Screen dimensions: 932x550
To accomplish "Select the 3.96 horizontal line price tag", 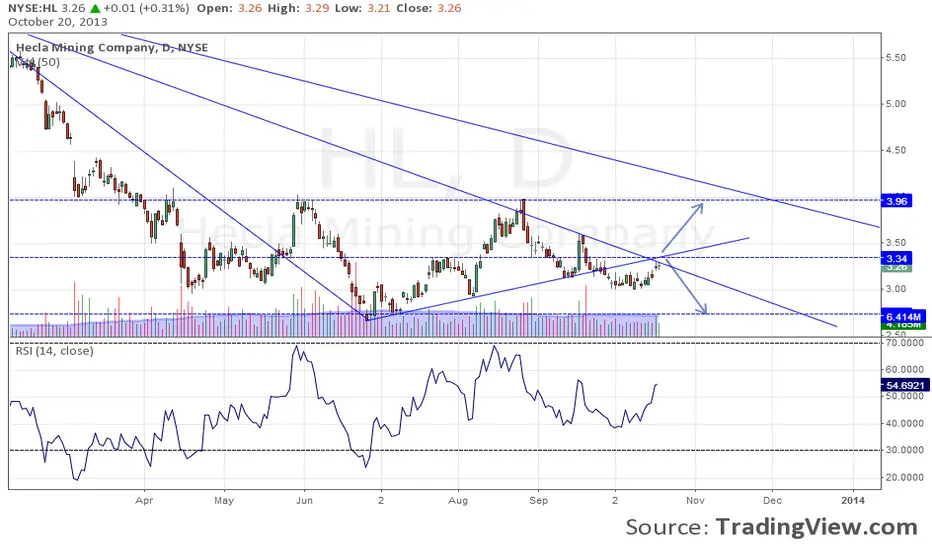I will 897,201.
